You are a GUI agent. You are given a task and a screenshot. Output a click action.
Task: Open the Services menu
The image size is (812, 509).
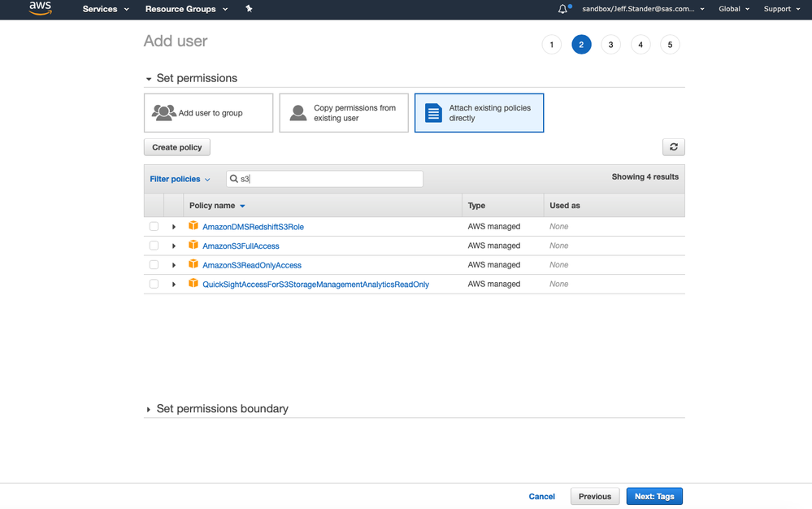(x=106, y=9)
